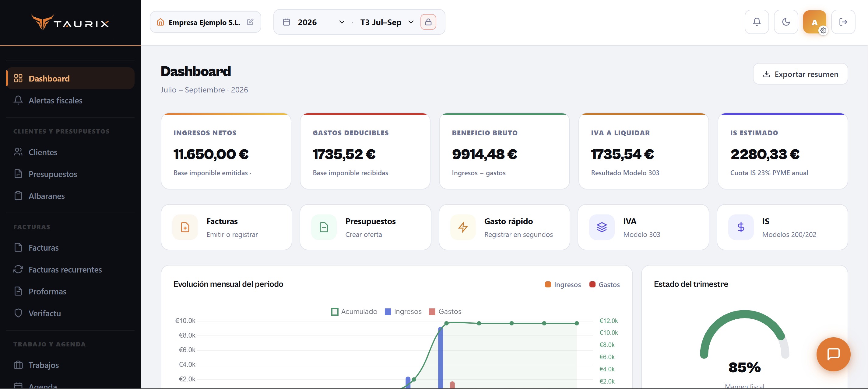The height and width of the screenshot is (389, 868).
Task: Click the Taurix logo in the sidebar
Action: coord(70,23)
